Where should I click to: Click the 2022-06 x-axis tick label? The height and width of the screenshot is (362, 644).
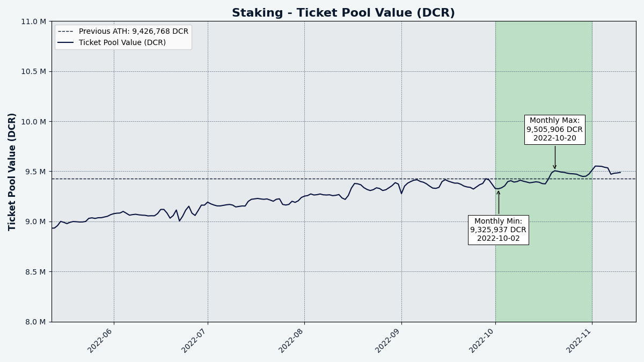pos(100,340)
